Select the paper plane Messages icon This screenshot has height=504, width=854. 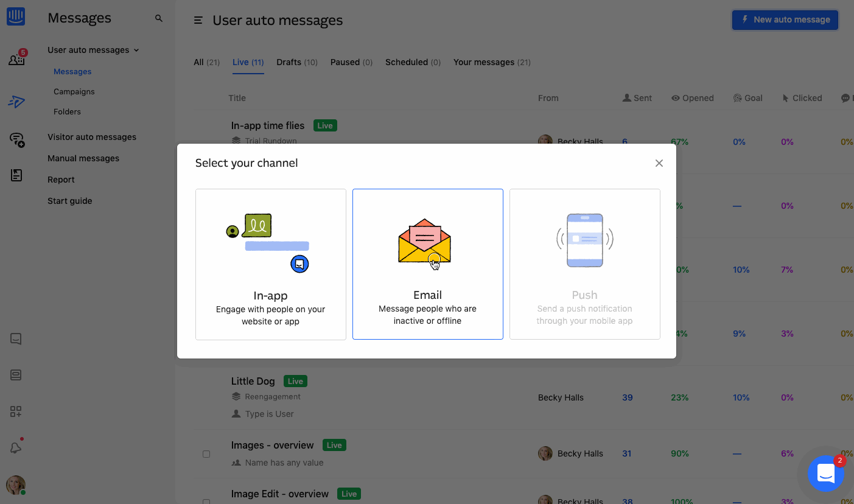(x=16, y=102)
